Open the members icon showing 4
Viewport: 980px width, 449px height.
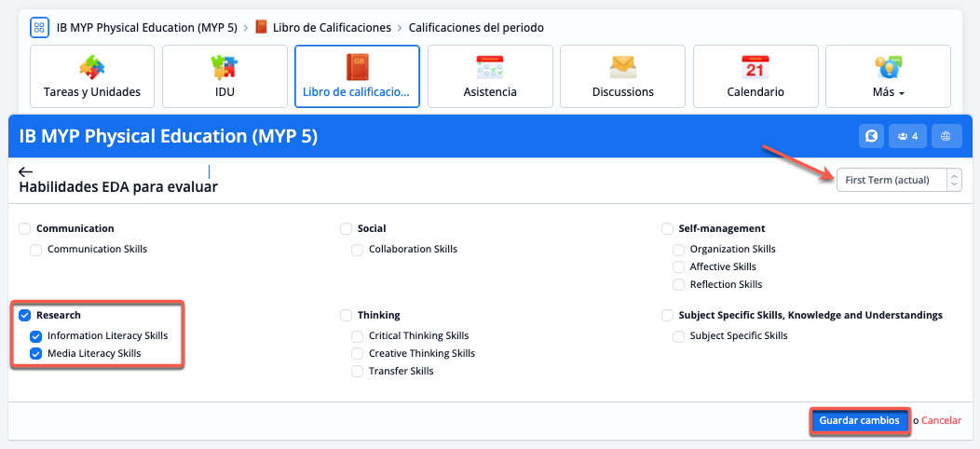[x=907, y=136]
